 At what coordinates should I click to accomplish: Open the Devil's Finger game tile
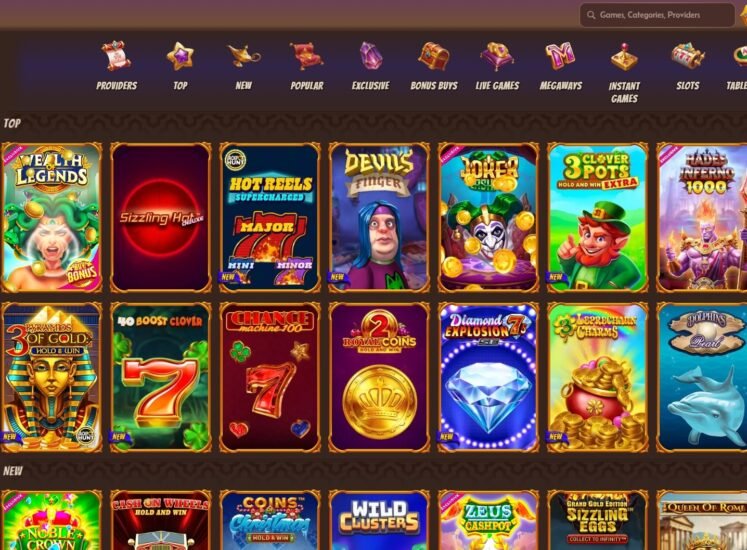(379, 217)
